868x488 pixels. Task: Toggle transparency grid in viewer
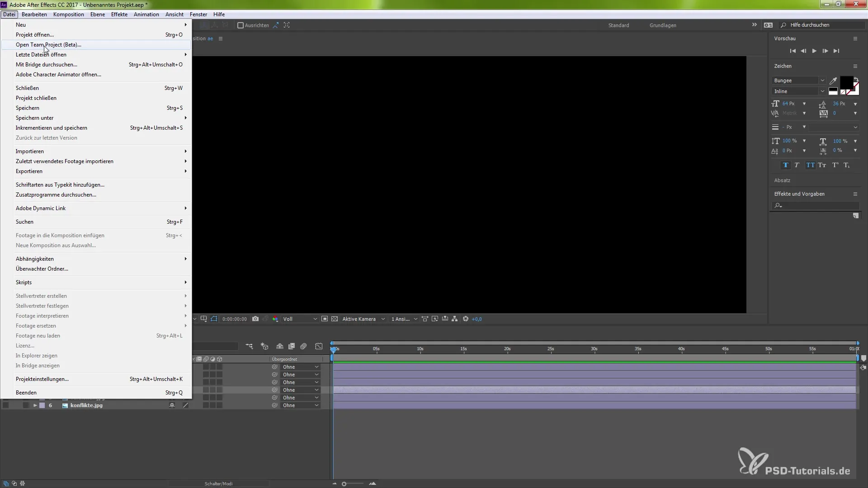click(x=335, y=319)
